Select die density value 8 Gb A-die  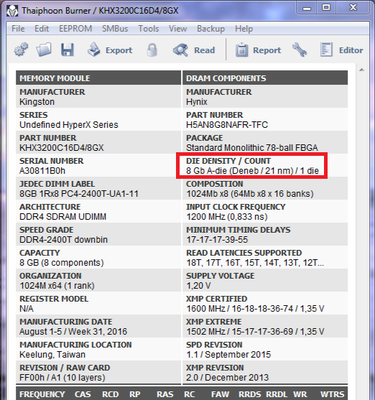point(252,171)
